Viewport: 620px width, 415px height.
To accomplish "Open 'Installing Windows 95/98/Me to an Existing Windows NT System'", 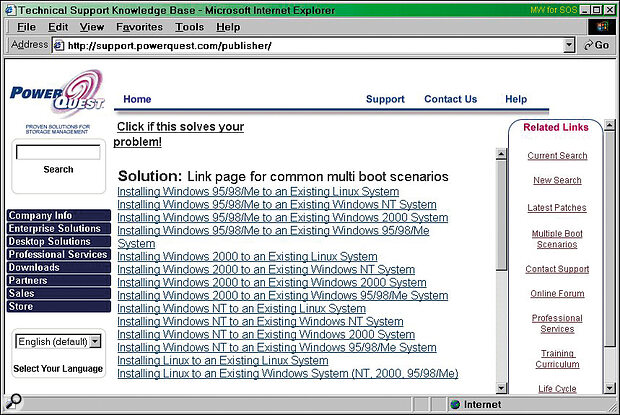I will [277, 205].
